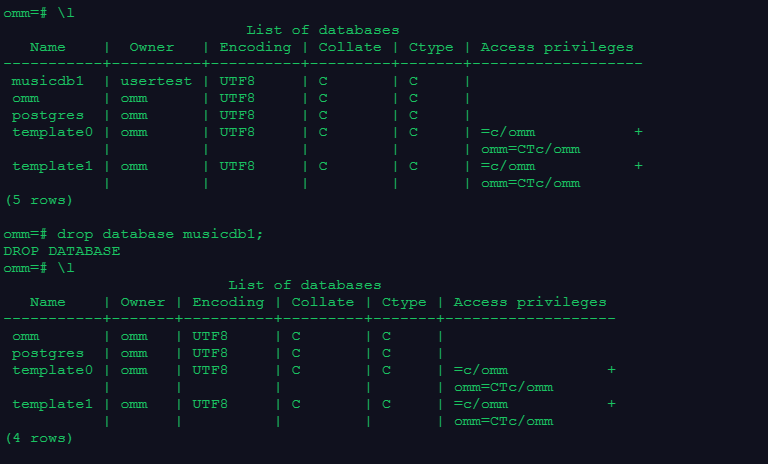Click the DROP DATABASE result line
The width and height of the screenshot is (768, 464).
pyautogui.click(x=62, y=251)
